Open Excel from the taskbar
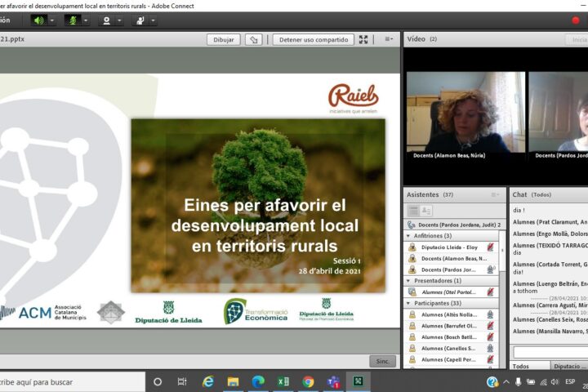The image size is (588, 392). click(283, 382)
